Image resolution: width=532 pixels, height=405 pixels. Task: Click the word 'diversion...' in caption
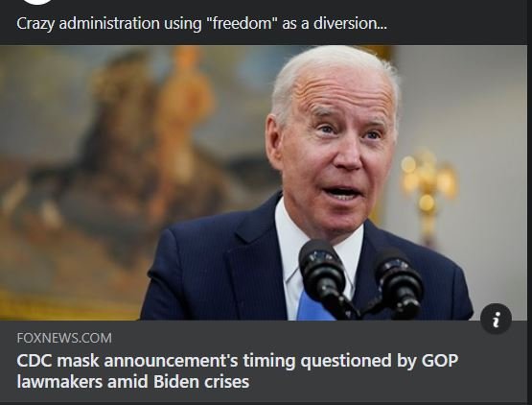point(350,23)
